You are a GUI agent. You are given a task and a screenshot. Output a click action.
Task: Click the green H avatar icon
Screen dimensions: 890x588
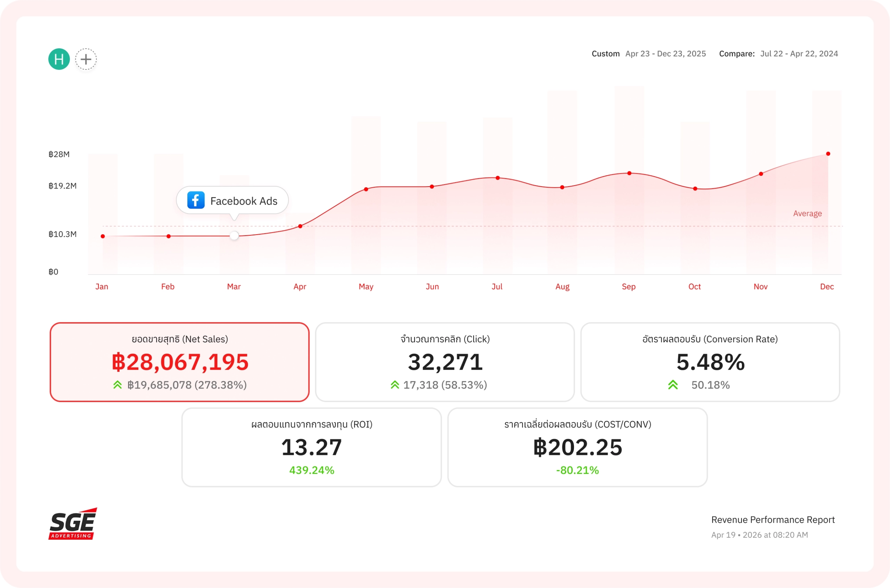[x=59, y=59]
